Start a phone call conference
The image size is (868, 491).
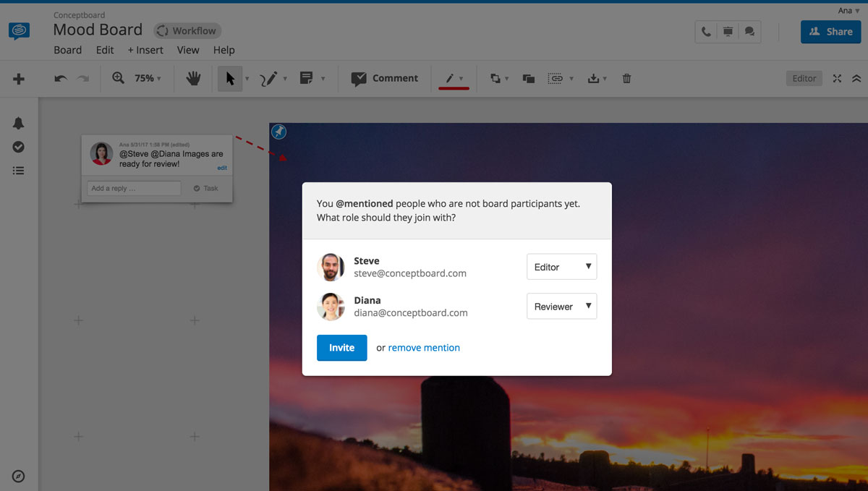coord(706,32)
